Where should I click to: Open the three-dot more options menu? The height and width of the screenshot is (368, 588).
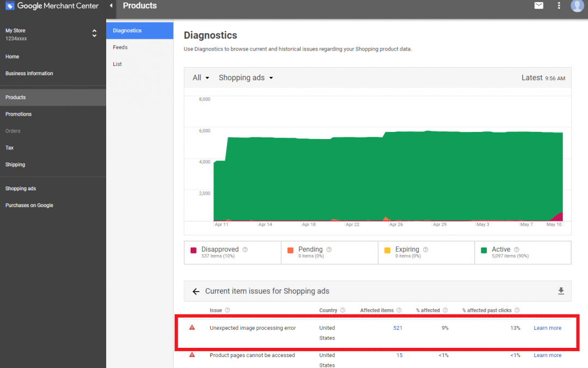(x=559, y=5)
